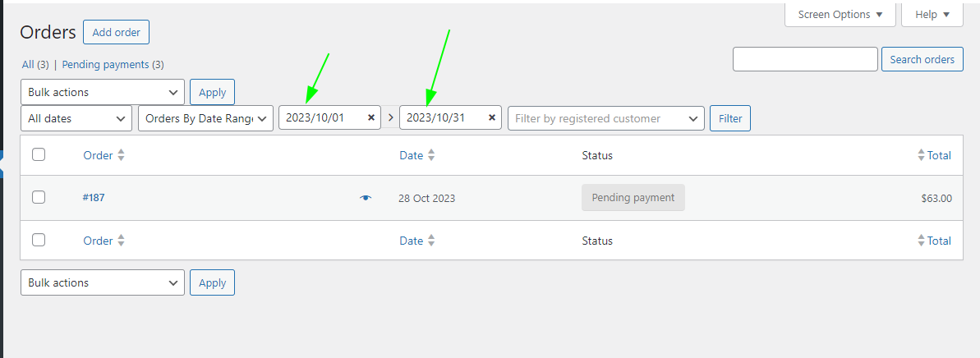Click the order search input field
Viewport: 980px width, 358px height.
pos(805,59)
